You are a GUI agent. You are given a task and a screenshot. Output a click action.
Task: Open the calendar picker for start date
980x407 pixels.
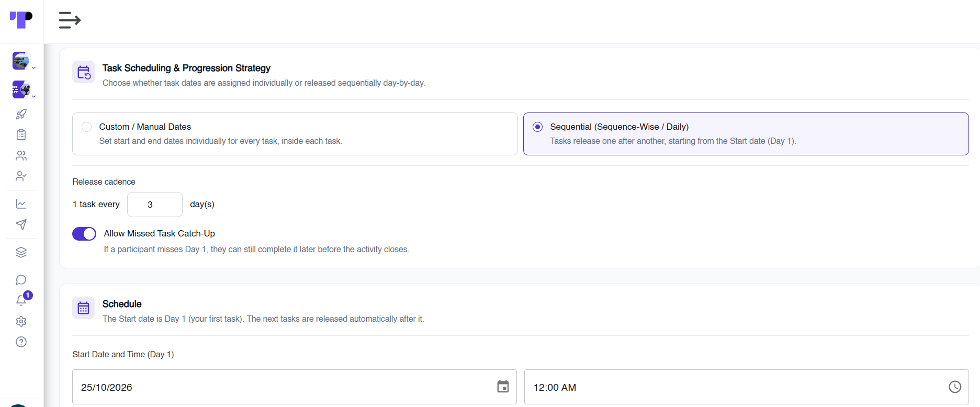point(503,387)
